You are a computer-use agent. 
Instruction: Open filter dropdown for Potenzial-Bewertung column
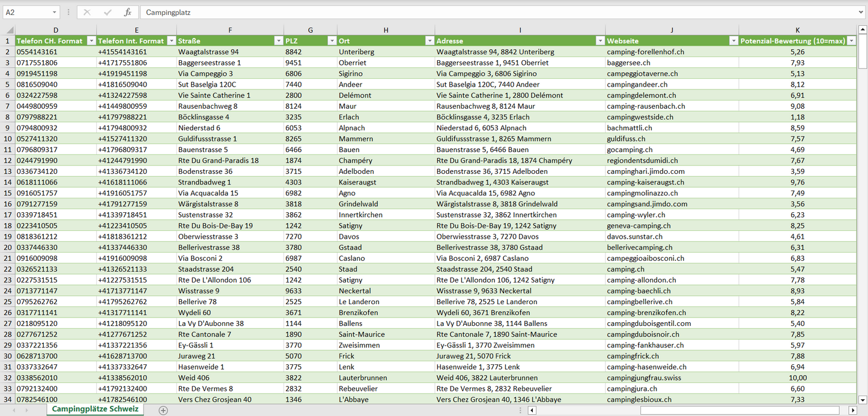pos(851,41)
